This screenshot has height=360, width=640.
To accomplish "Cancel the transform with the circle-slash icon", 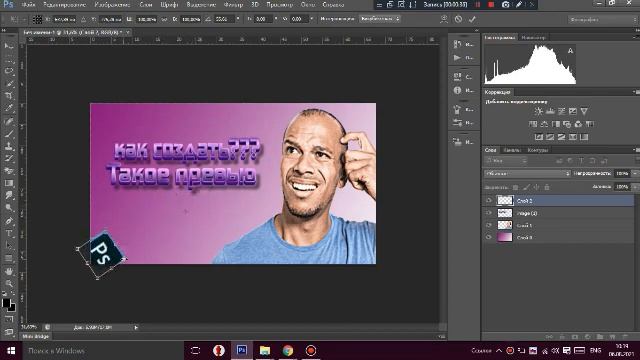I will click(x=458, y=19).
